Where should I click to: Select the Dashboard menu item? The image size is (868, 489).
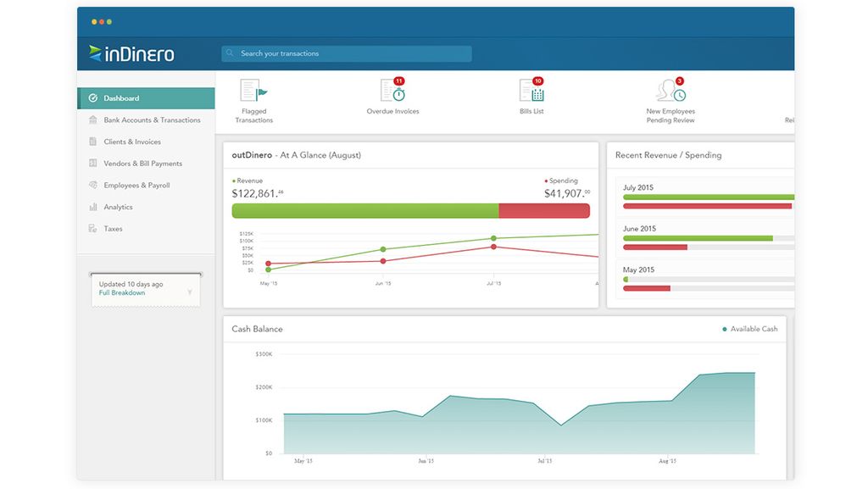coord(146,98)
